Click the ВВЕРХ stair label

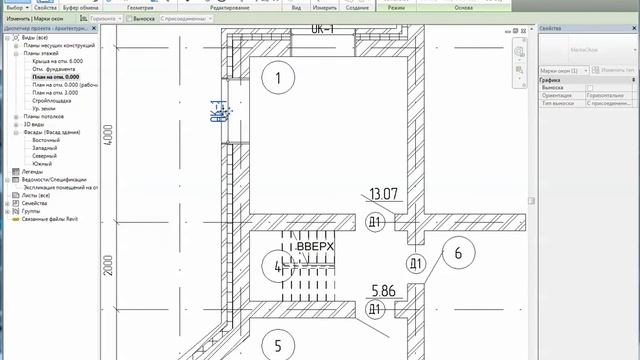(315, 247)
